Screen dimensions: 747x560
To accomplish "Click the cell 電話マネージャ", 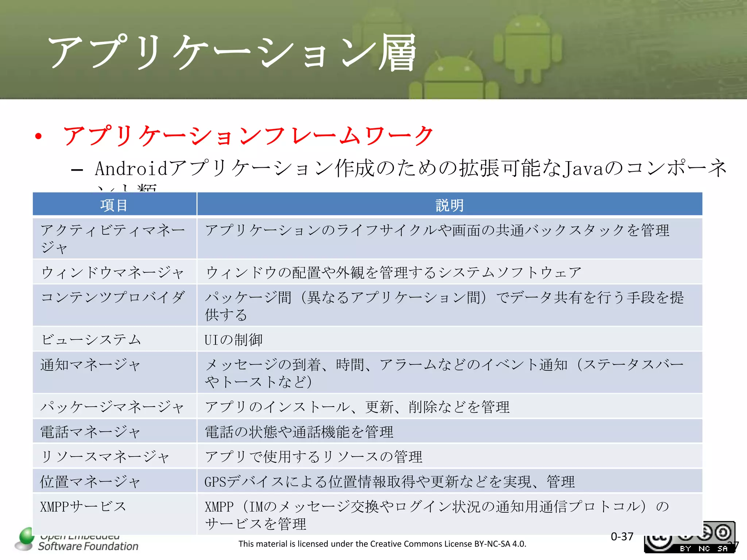I will 115,431.
